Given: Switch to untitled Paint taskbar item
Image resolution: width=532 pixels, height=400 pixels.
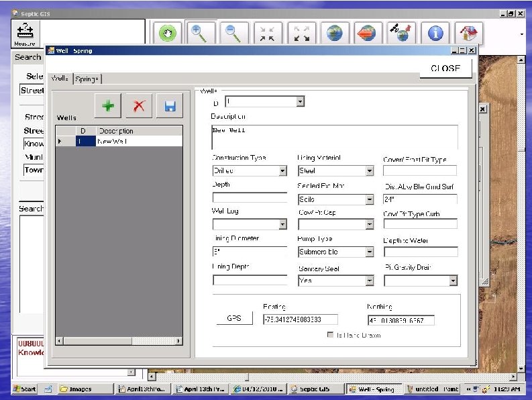Looking at the screenshot, I should point(433,389).
